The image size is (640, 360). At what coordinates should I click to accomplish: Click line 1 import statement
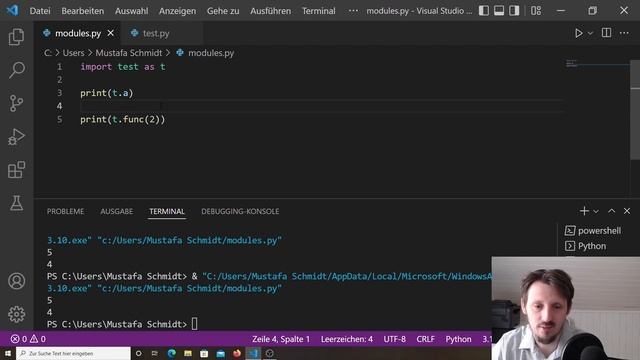pyautogui.click(x=123, y=67)
